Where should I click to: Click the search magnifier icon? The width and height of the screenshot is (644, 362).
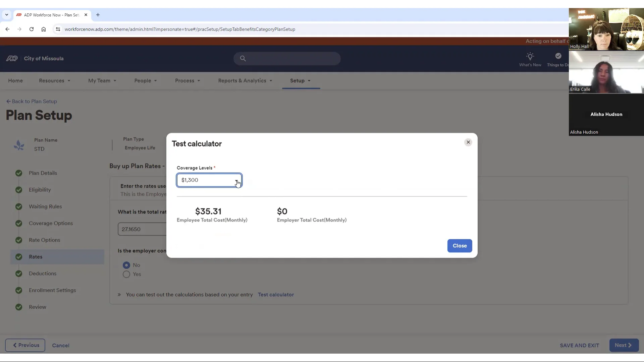coord(243,59)
